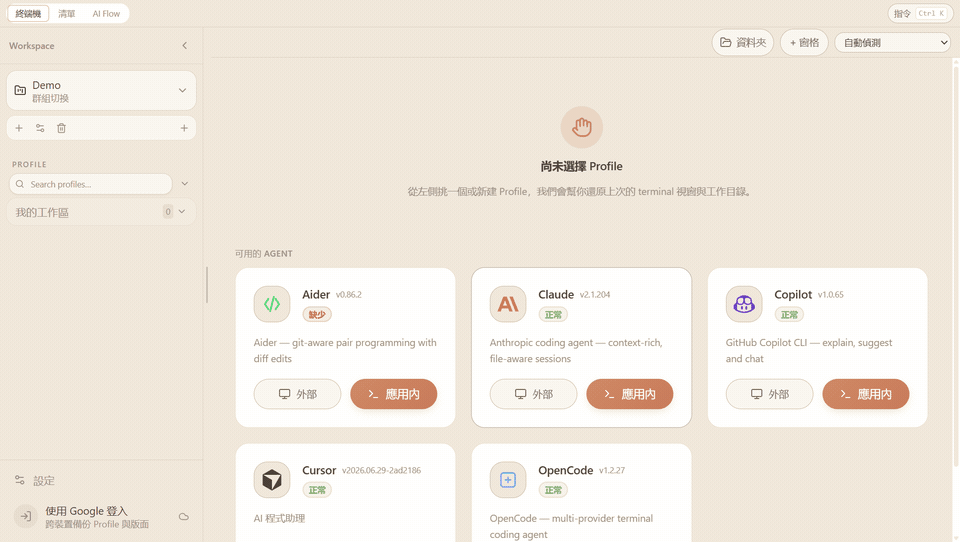Launch Aider externally with 外部 button
This screenshot has height=542, width=960.
tap(297, 394)
